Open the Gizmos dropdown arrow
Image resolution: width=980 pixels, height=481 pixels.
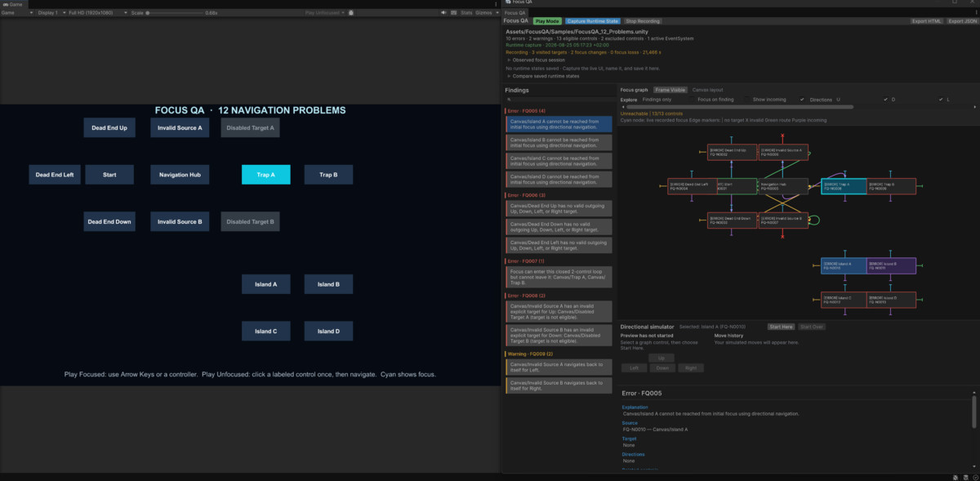[496, 13]
